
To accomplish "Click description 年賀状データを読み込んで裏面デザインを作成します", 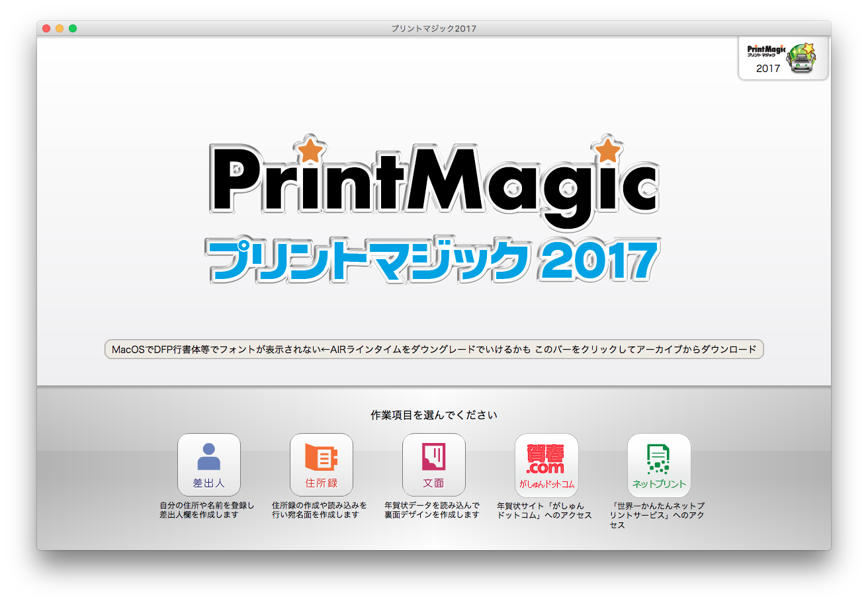I will [432, 510].
